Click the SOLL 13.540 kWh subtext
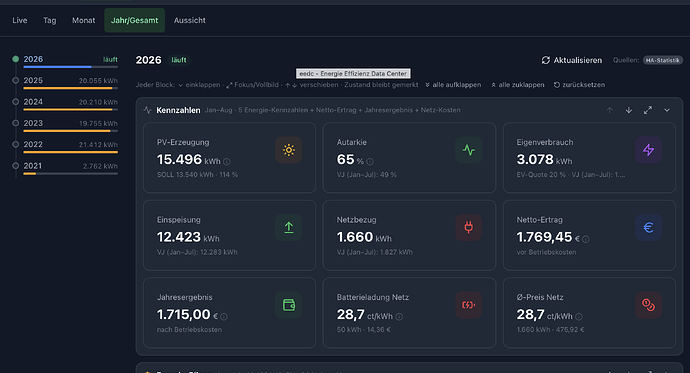Image resolution: width=690 pixels, height=373 pixels. point(197,175)
